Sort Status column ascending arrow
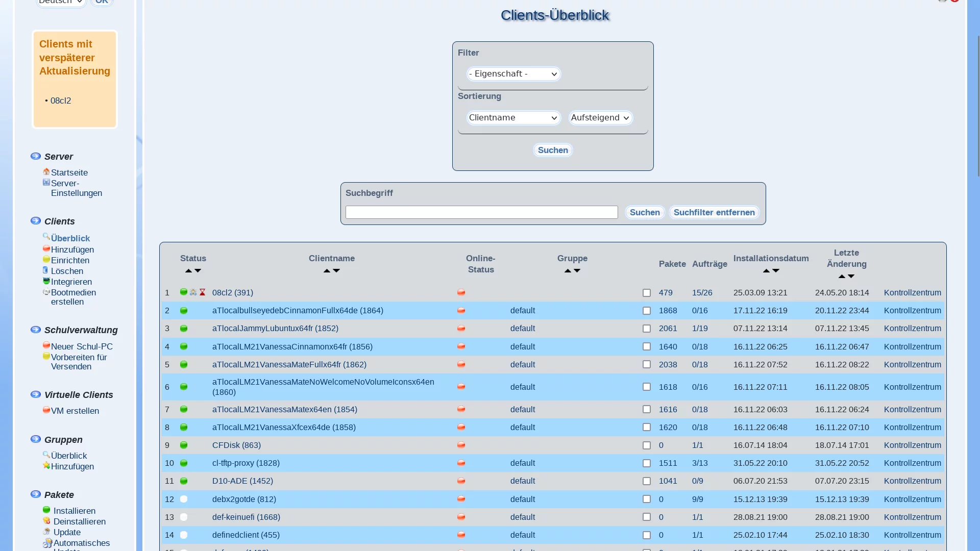The width and height of the screenshot is (980, 551). pyautogui.click(x=188, y=271)
